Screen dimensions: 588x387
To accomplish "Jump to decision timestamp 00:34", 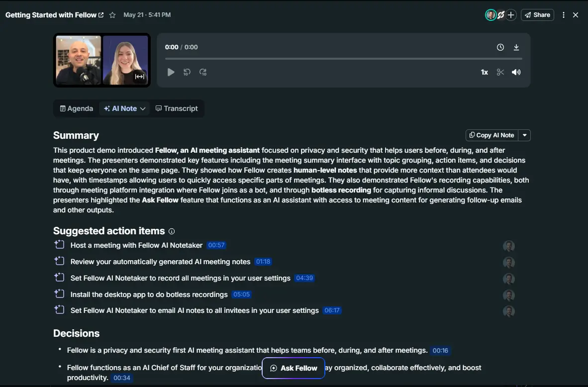I will click(x=122, y=378).
